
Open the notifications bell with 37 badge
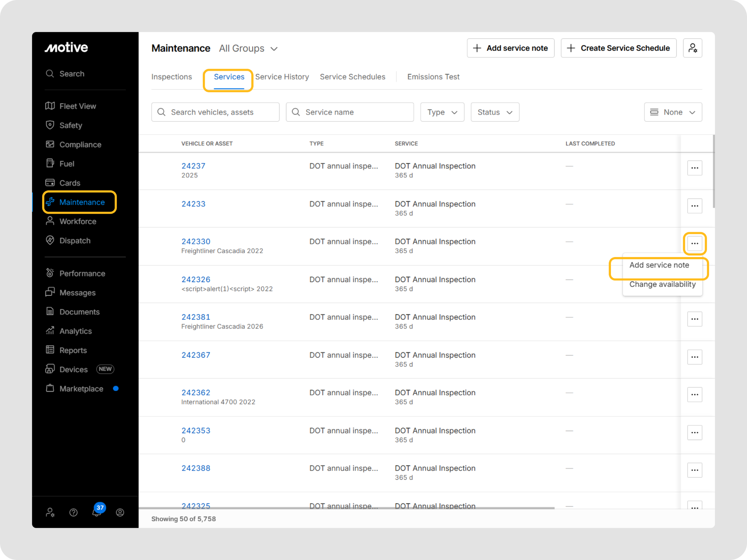[97, 512]
